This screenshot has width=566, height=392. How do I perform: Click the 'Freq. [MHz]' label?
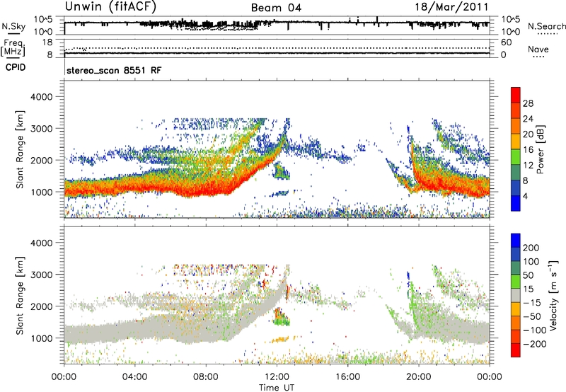coord(13,47)
